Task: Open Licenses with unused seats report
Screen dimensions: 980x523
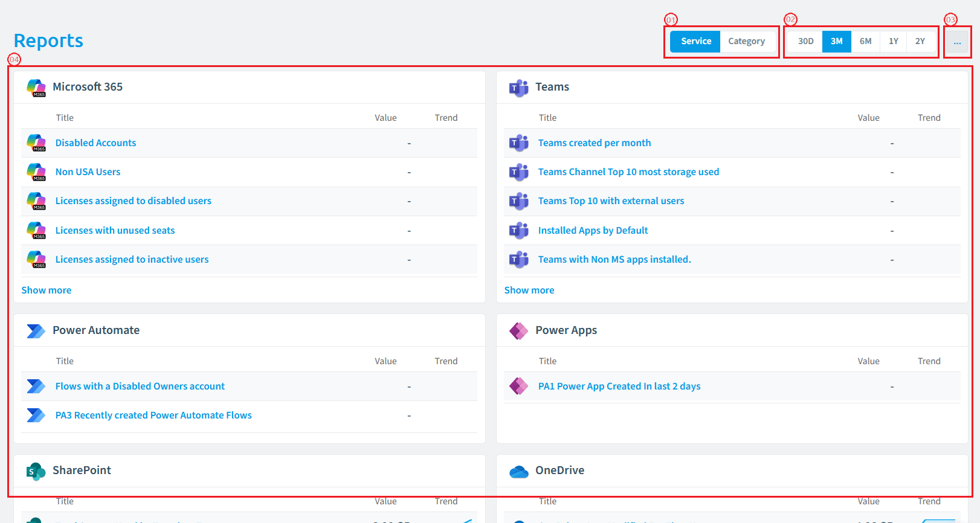Action: [x=115, y=231]
